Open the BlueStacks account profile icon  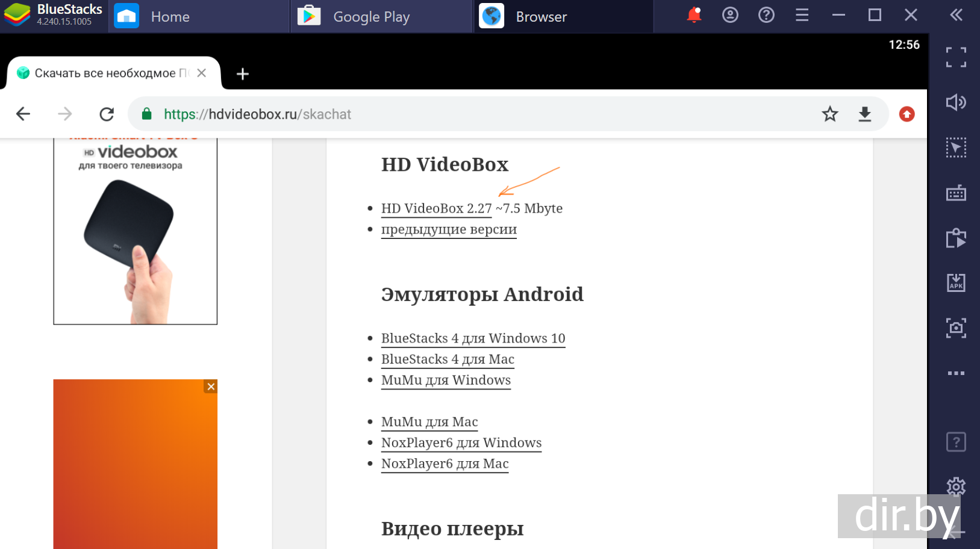pos(730,15)
